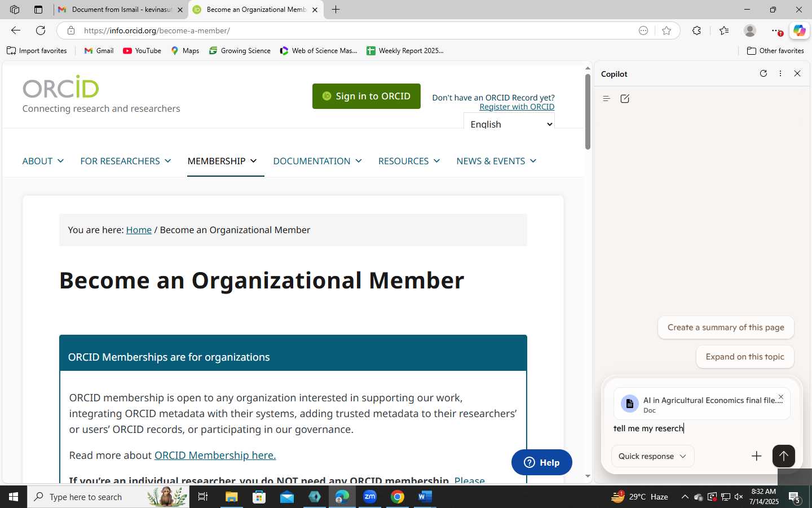
Task: Open File Explorer from taskbar
Action: (231, 497)
